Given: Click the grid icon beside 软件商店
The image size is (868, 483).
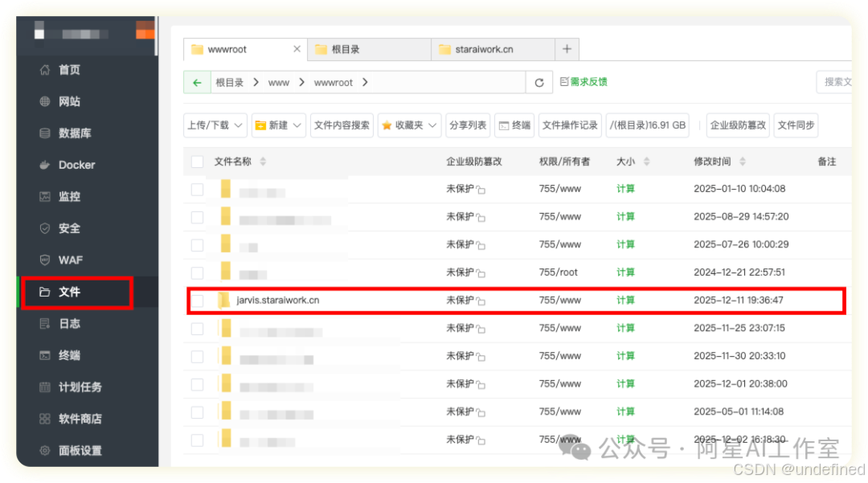Looking at the screenshot, I should tap(45, 419).
